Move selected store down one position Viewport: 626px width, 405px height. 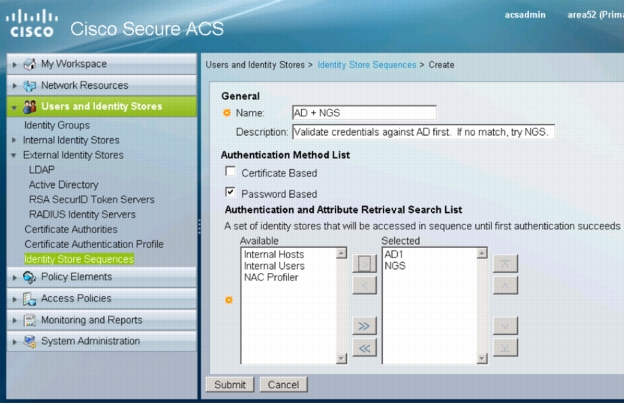(505, 326)
